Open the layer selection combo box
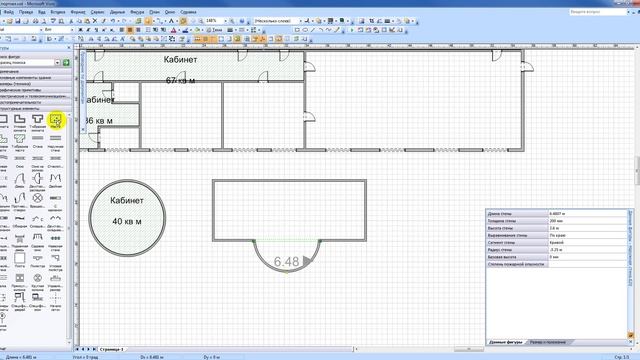 click(x=278, y=21)
